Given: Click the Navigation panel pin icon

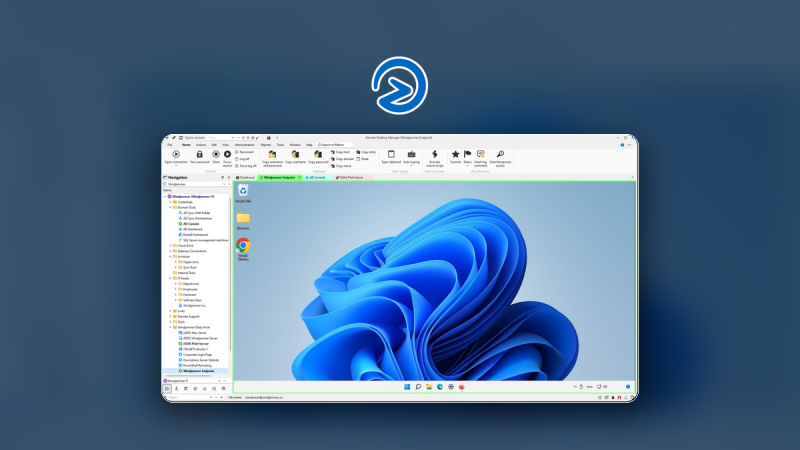Looking at the screenshot, I should [x=222, y=178].
